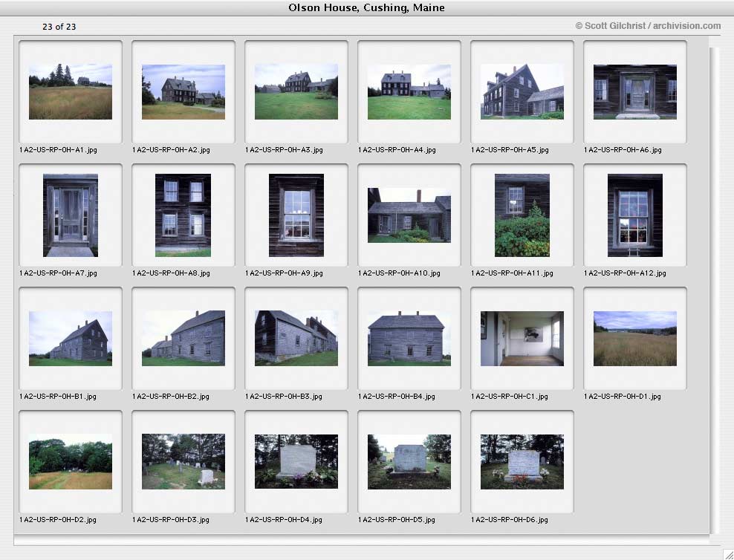The image size is (734, 560).
Task: Open thumbnail 1A2-US-RP-OH-B2.jpg
Action: [183, 338]
